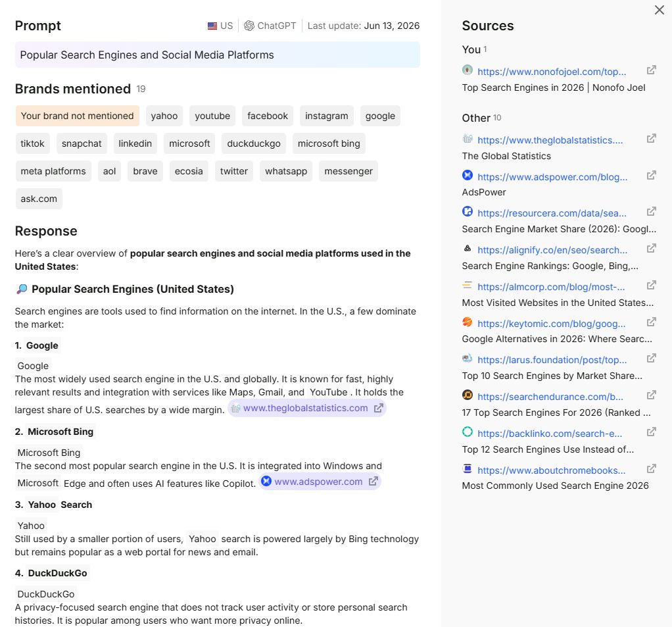Click the 'Your brand not mentioned' tag
The width and height of the screenshot is (672, 627).
(78, 116)
